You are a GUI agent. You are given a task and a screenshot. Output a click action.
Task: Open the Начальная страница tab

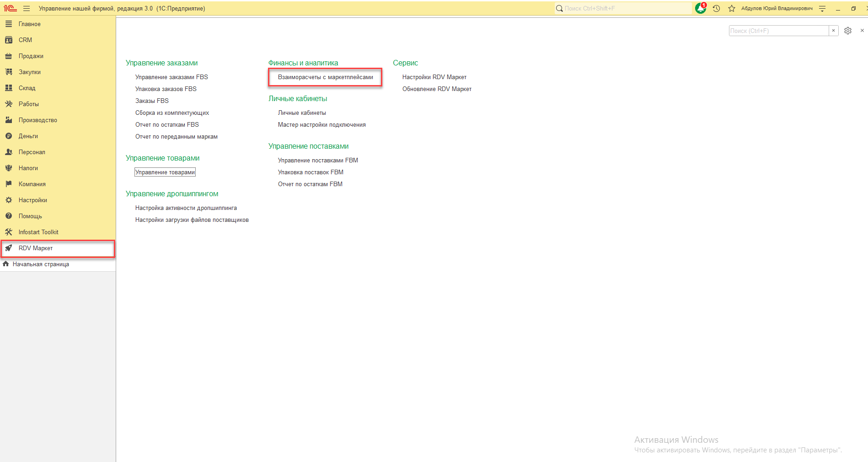pos(41,264)
